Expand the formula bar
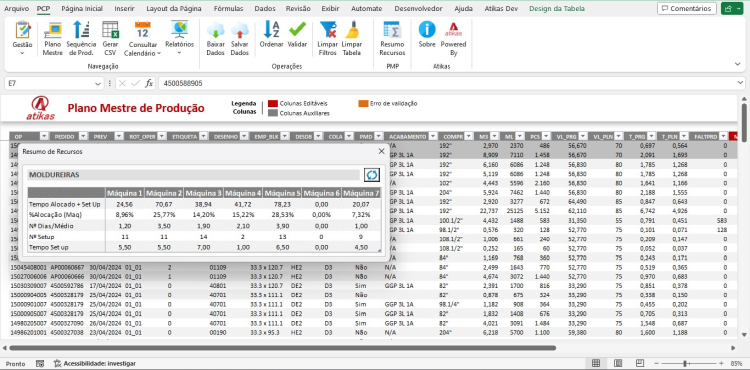Screen dimensions: 750x370 (740, 83)
